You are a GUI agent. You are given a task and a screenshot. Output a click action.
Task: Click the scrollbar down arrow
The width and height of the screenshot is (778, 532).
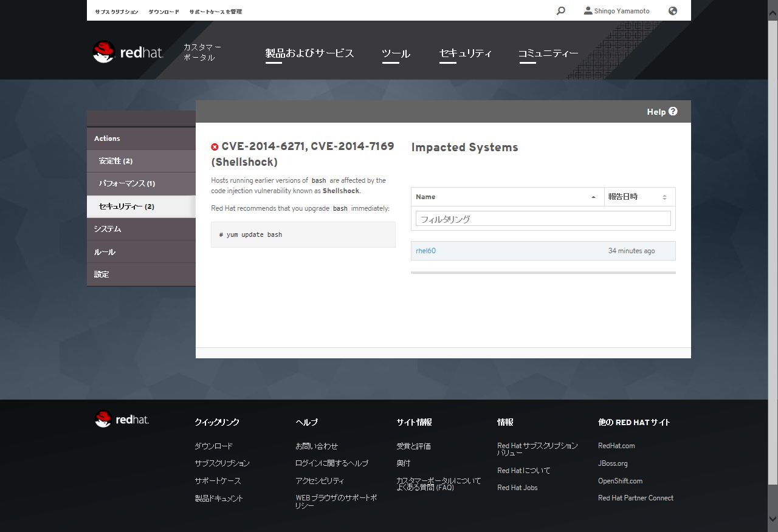tap(773, 519)
